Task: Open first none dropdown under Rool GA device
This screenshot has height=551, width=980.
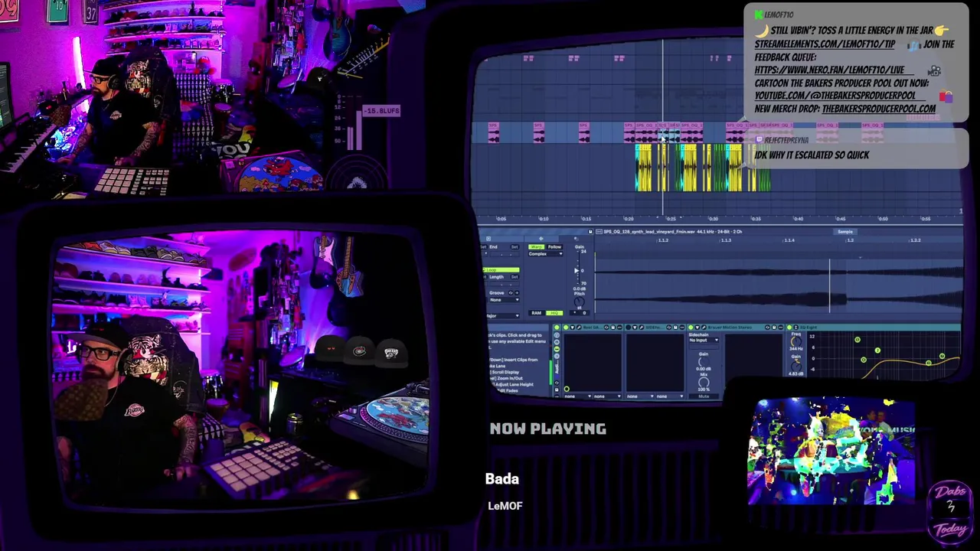Action: tap(578, 396)
